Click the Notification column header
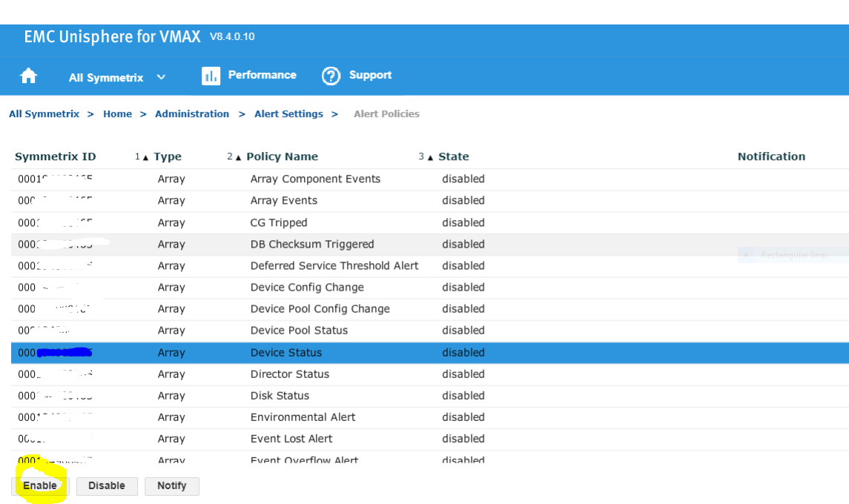Screen dimensions: 849x504 pyautogui.click(x=771, y=156)
